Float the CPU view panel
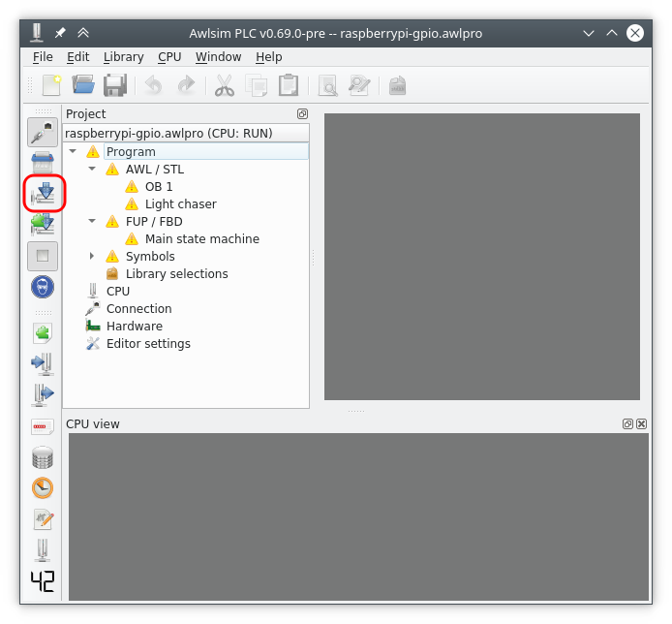Image resolution: width=672 pixels, height=624 pixels. [627, 423]
